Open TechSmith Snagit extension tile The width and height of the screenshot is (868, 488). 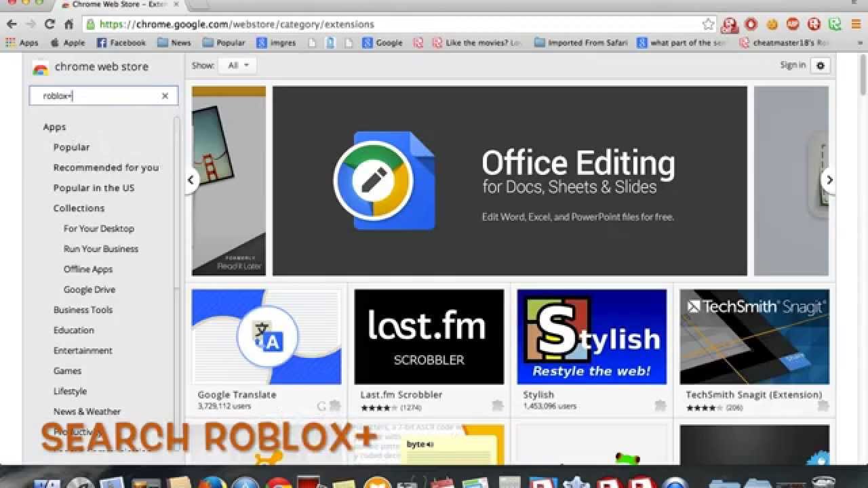click(755, 350)
